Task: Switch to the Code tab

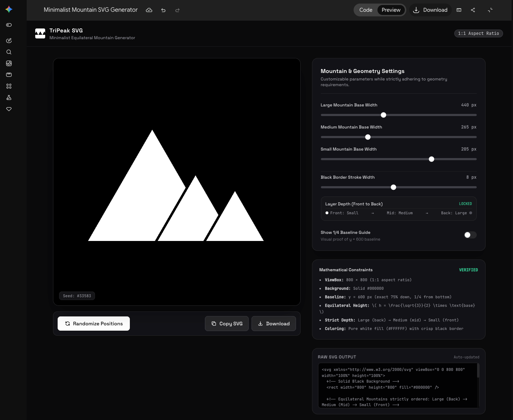Action: [366, 10]
